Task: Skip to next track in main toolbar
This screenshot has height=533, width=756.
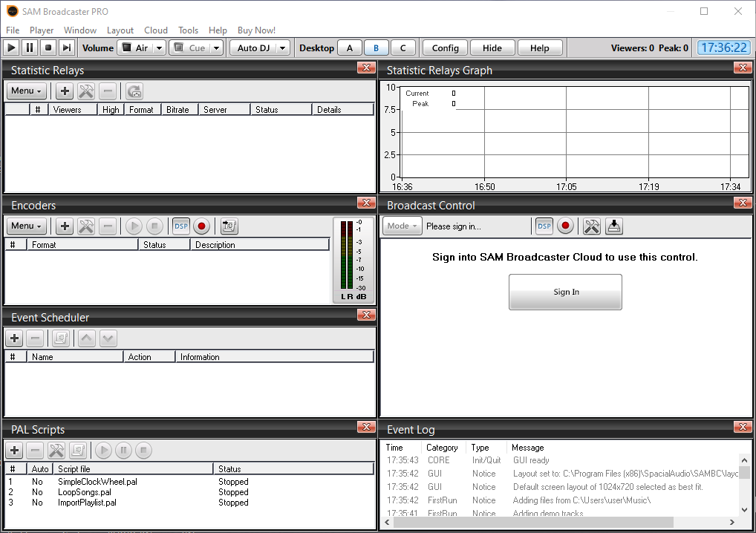Action: pos(67,48)
